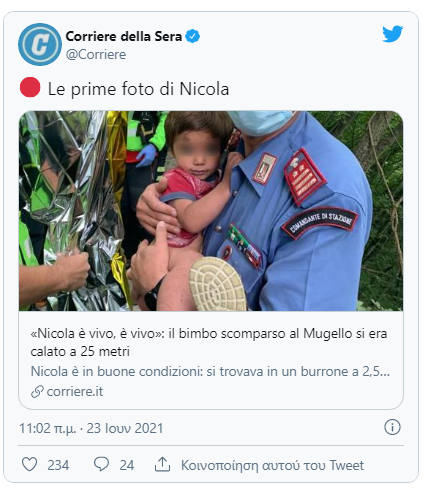The image size is (426, 493).
Task: Open article headline «Nicola è vivo, è vivo»
Action: (x=209, y=342)
